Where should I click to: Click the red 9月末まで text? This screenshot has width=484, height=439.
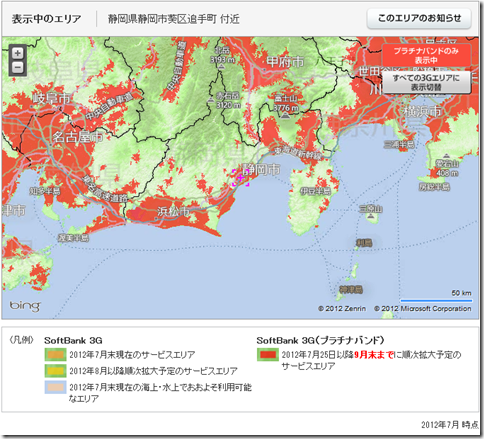pyautogui.click(x=374, y=355)
